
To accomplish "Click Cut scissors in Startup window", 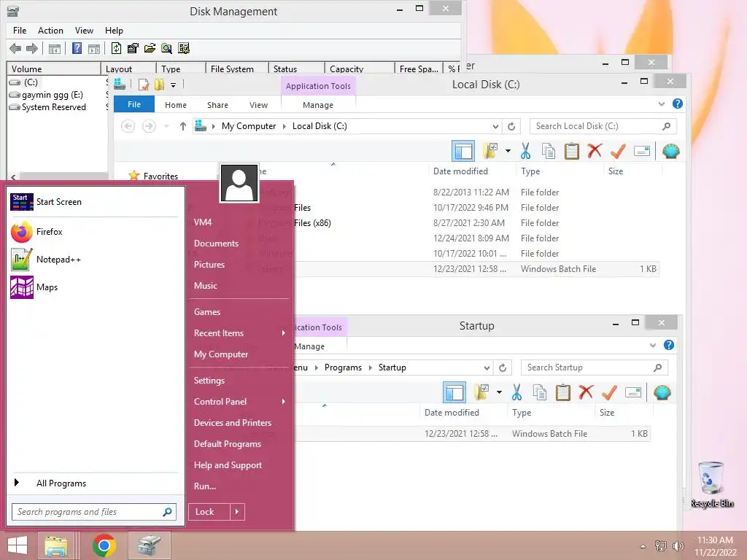I will tap(517, 393).
